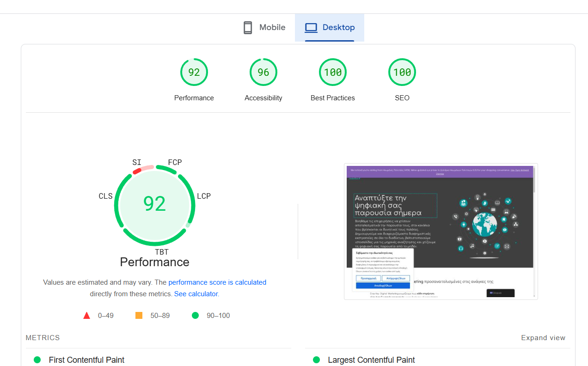Click the FCP label on the gauge

coord(175,162)
